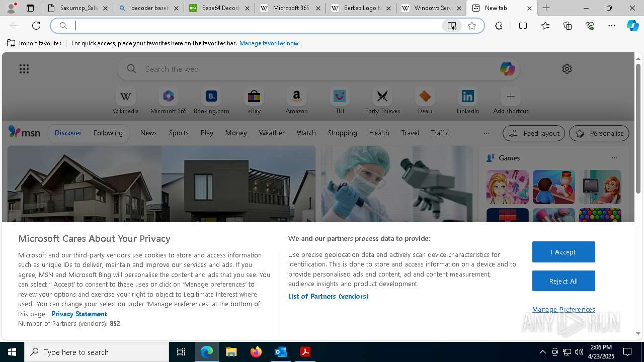Open the News category

pyautogui.click(x=148, y=133)
